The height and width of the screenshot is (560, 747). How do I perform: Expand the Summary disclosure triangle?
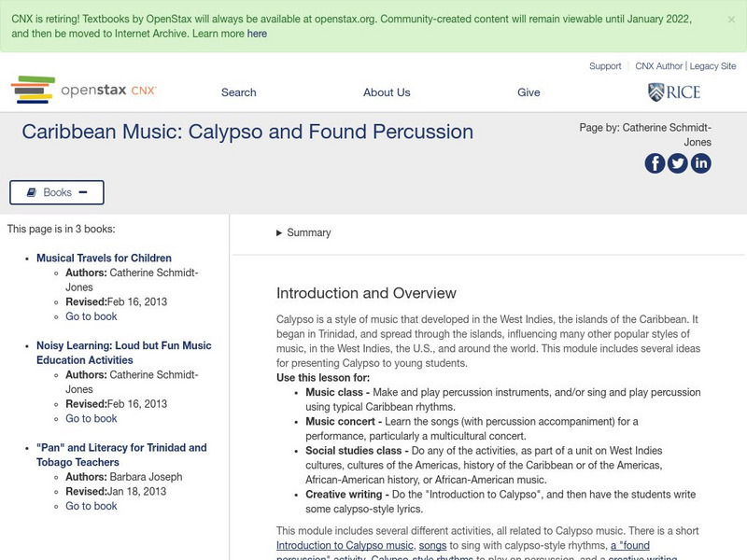coord(279,233)
